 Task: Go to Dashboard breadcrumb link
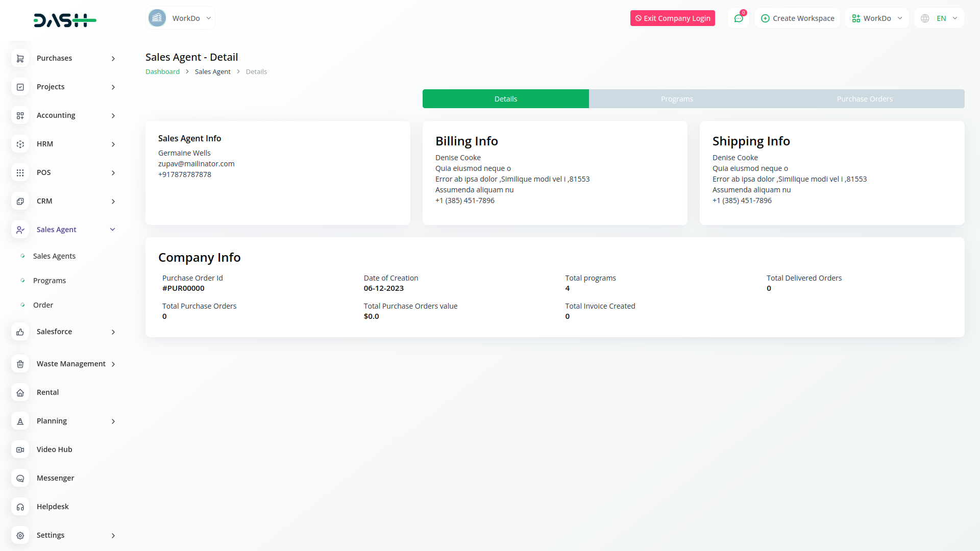point(162,72)
